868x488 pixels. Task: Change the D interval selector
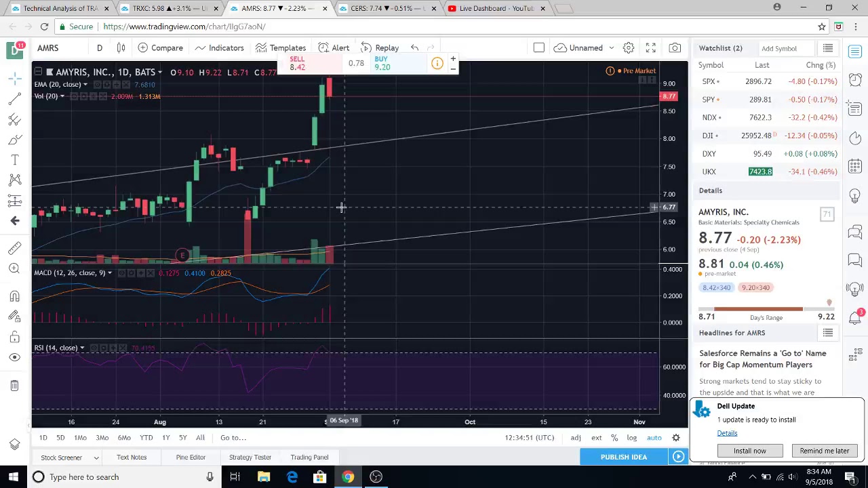pyautogui.click(x=99, y=48)
